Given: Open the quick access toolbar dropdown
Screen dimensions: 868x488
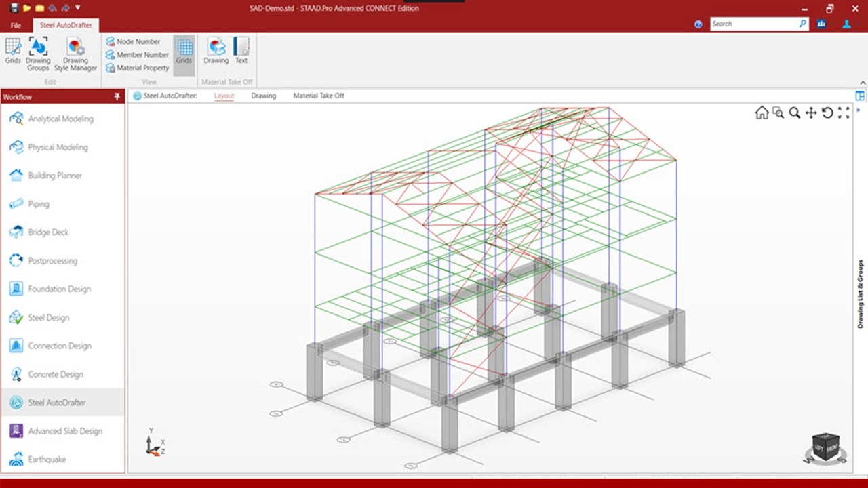Looking at the screenshot, I should [78, 8].
